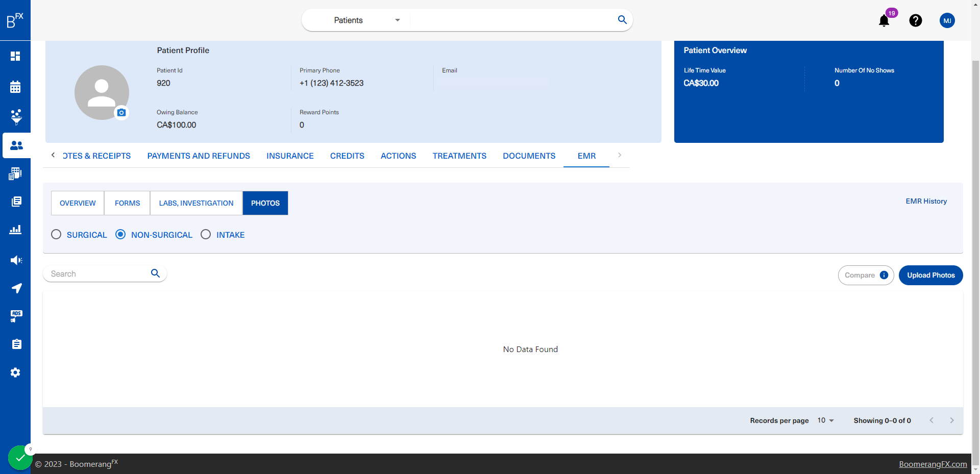Open the clipboard icon in sidebar
The height and width of the screenshot is (474, 980).
[x=16, y=344]
